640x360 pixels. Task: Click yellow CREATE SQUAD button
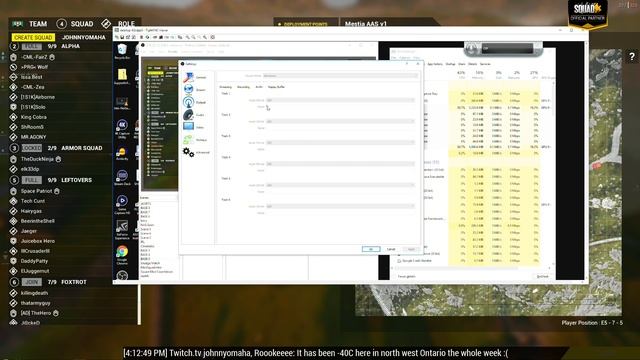coord(33,37)
